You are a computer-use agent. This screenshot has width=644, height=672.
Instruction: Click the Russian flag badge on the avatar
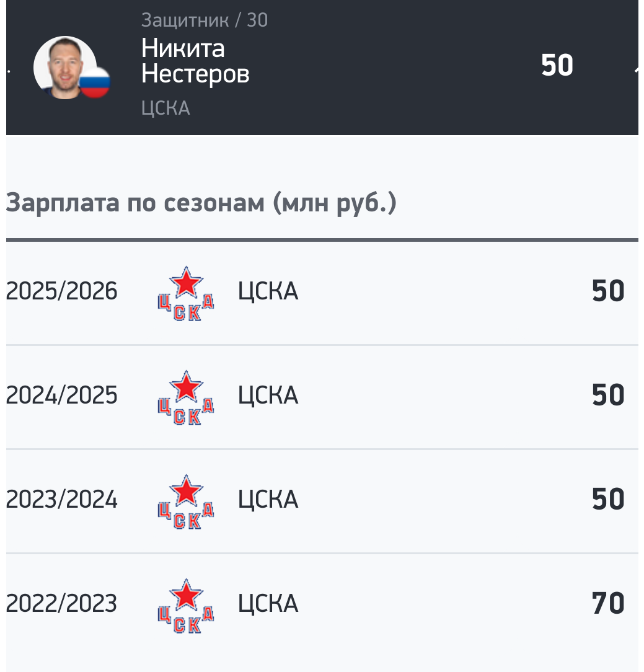tap(94, 82)
